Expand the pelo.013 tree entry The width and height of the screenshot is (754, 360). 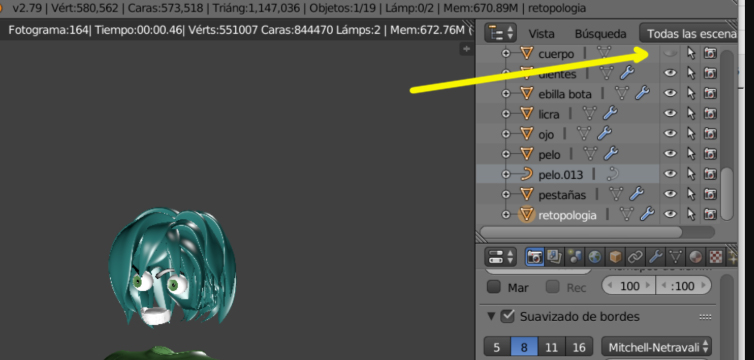tap(505, 174)
